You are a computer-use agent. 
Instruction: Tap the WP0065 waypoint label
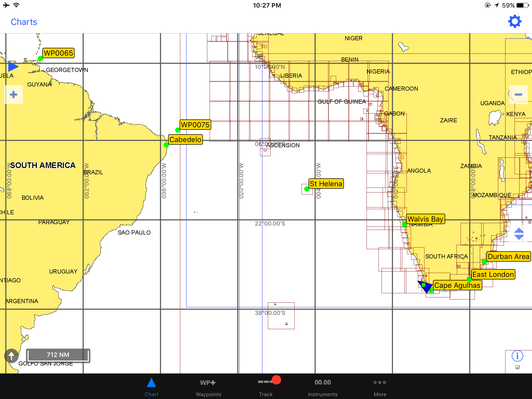pyautogui.click(x=58, y=53)
